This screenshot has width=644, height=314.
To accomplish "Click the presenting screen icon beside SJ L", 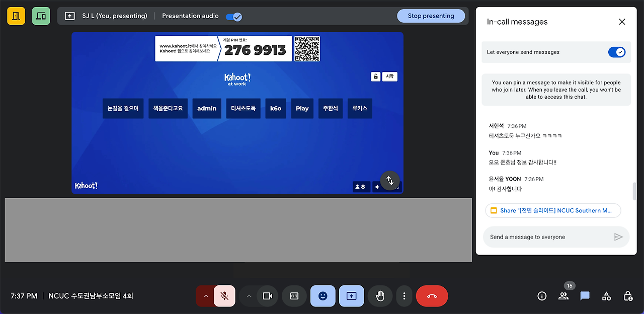I will [x=70, y=16].
